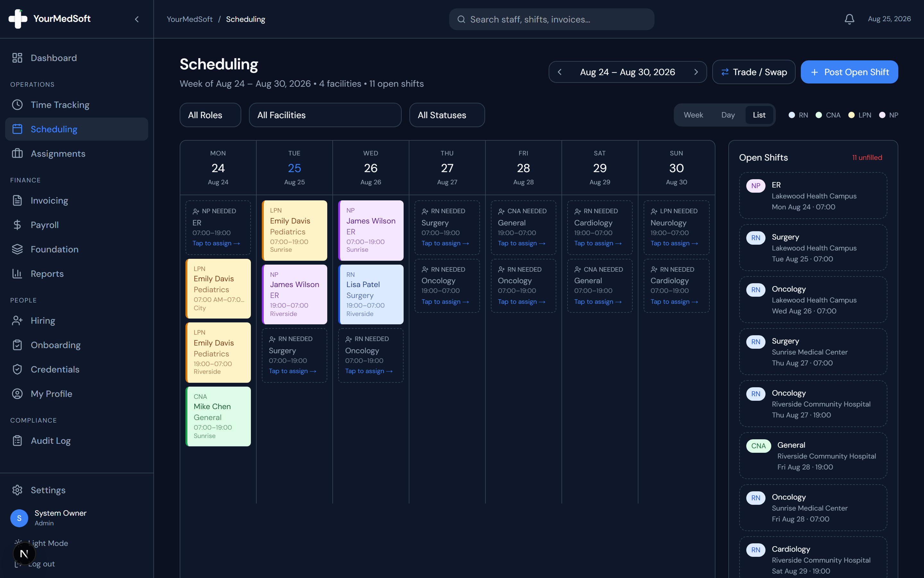Click the Scheduling calendar icon

[17, 129]
